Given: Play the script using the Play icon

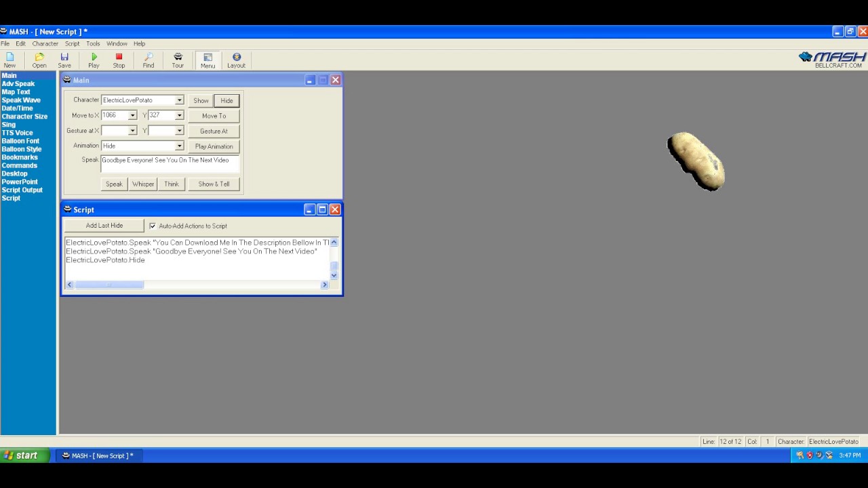Looking at the screenshot, I should coord(94,60).
